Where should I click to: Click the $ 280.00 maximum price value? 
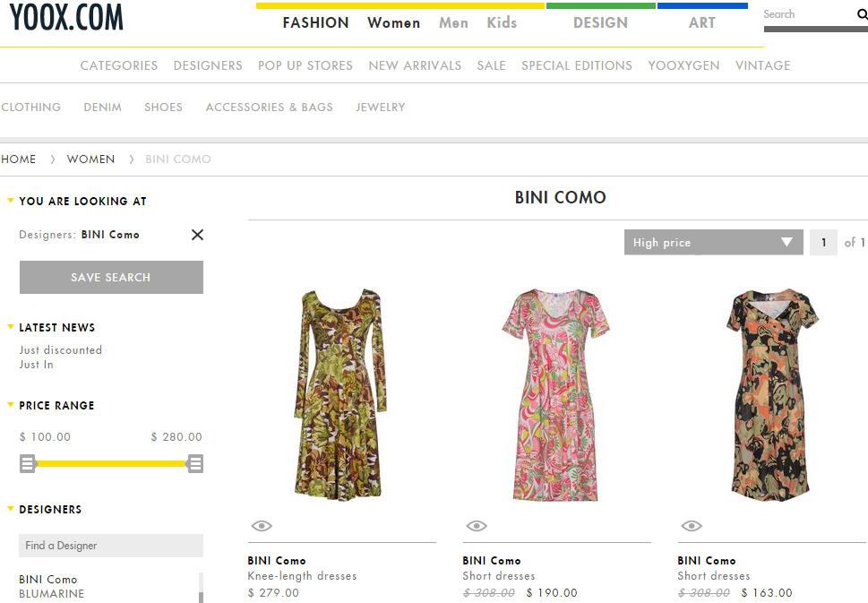(176, 437)
